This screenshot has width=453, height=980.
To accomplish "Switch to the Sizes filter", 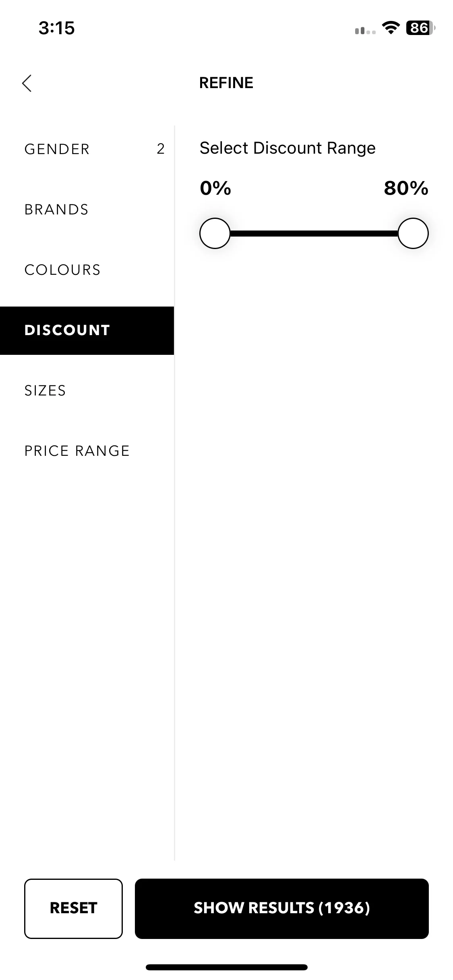I will coord(87,391).
